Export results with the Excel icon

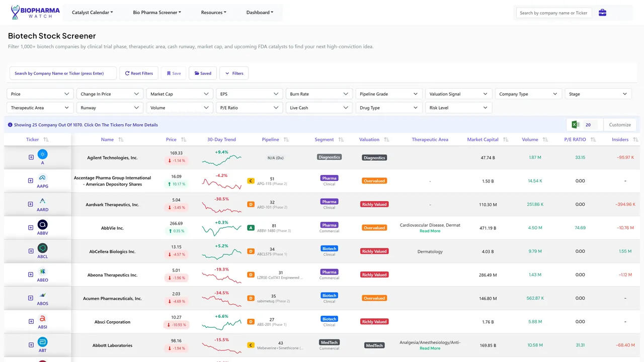coord(576,125)
